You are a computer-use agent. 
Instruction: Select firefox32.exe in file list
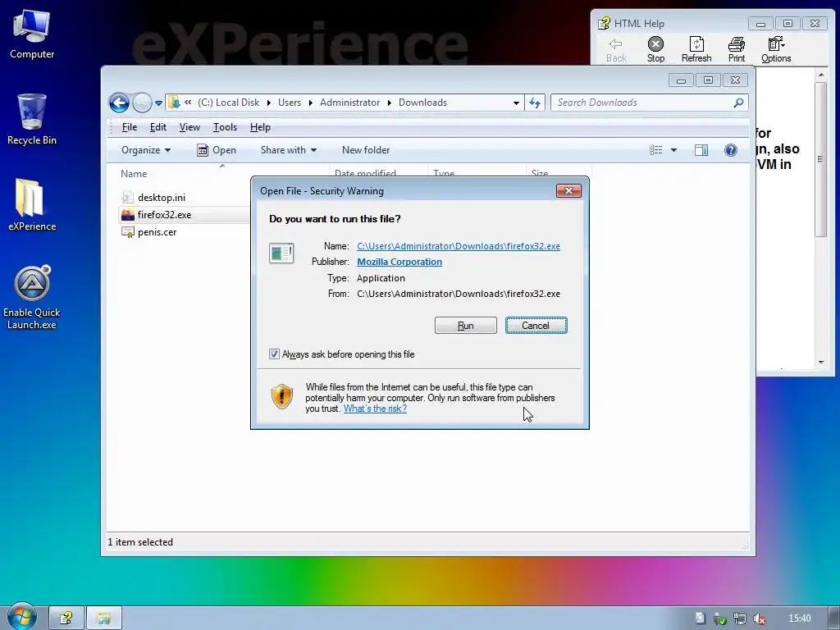coord(164,215)
